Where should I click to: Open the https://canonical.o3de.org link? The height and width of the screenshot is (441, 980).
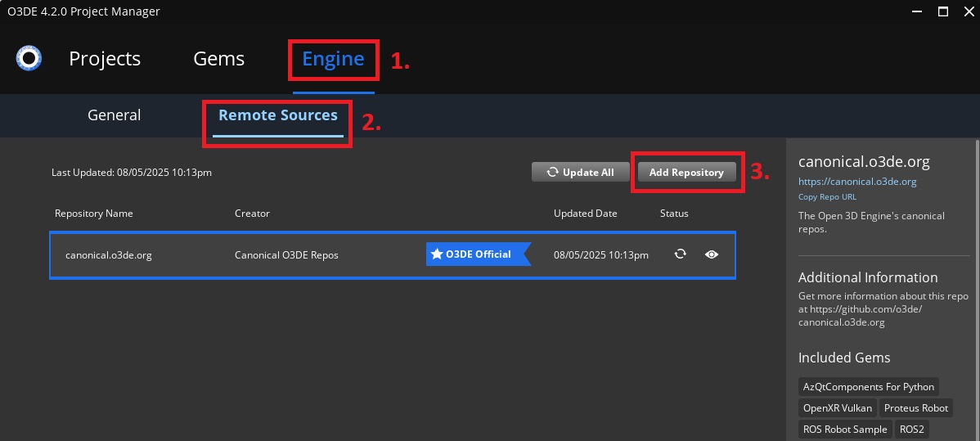point(856,182)
